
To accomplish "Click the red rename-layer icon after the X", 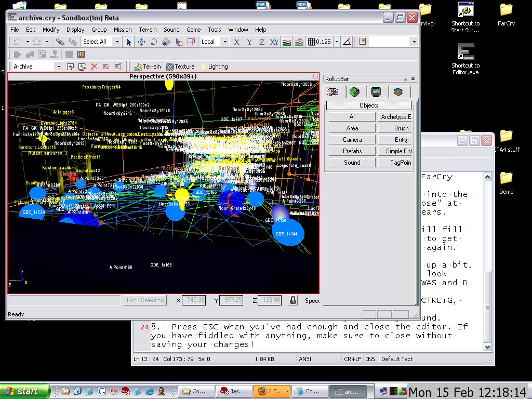I will (x=106, y=67).
